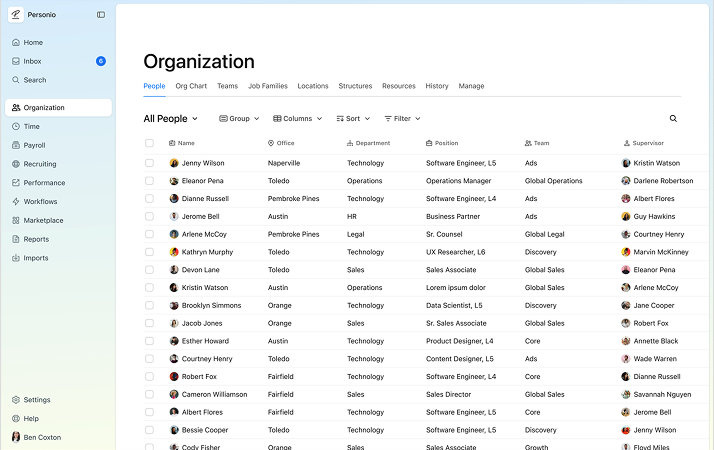Image resolution: width=714 pixels, height=450 pixels.
Task: Switch to the Org Chart tab
Action: click(191, 86)
